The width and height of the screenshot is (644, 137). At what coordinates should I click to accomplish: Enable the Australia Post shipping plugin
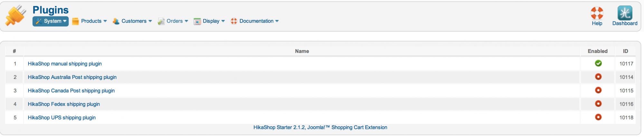(598, 77)
